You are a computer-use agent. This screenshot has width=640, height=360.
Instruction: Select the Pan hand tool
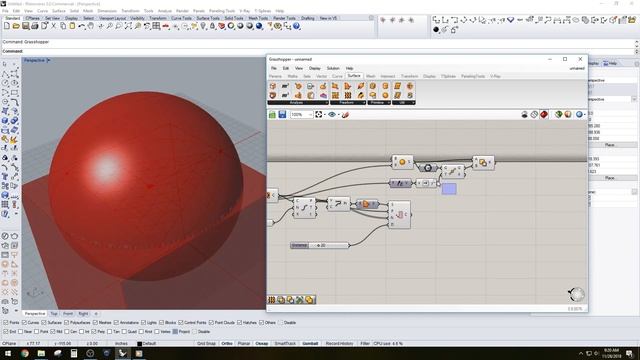(91, 26)
